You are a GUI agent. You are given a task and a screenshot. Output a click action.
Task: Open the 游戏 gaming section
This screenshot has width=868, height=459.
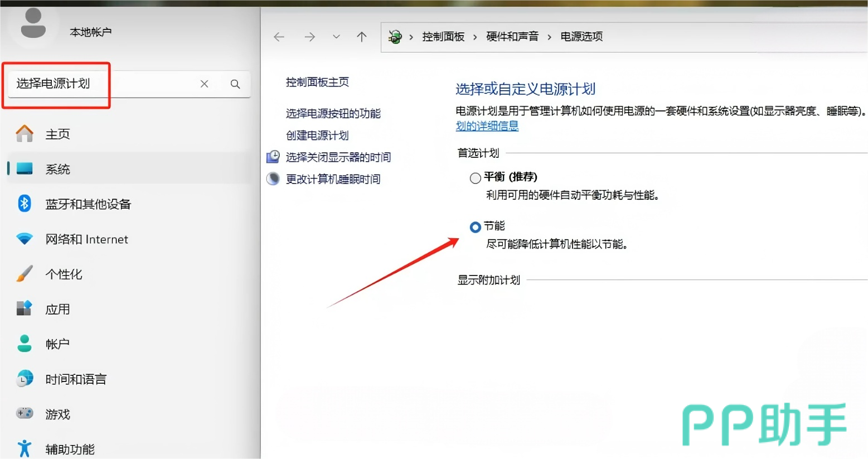[57, 414]
